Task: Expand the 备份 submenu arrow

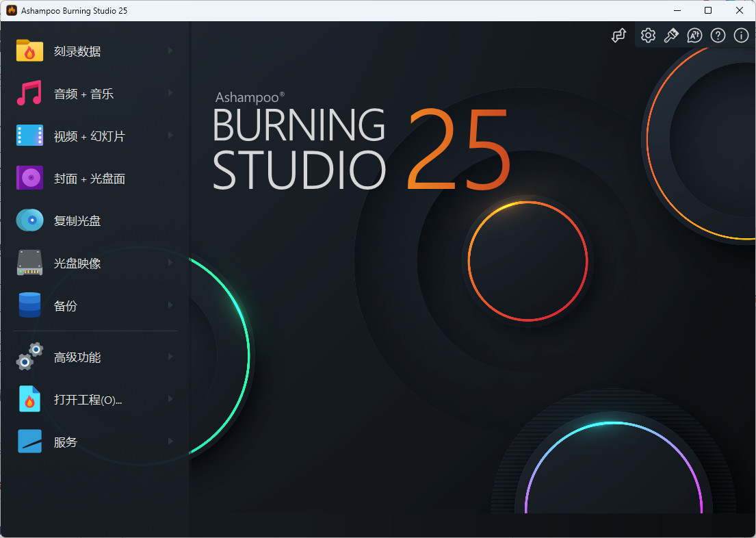Action: 170,305
